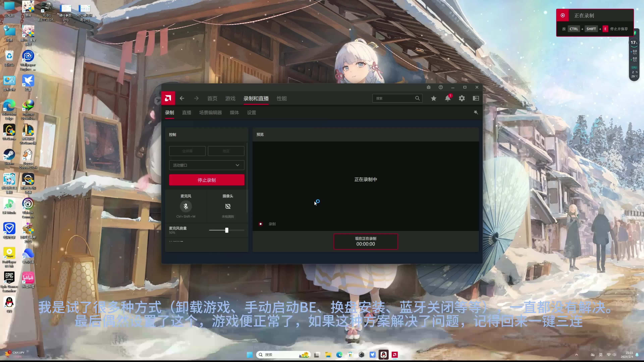Toggle microphone audio enable state
Viewport: 644px width, 362px height.
(x=186, y=206)
